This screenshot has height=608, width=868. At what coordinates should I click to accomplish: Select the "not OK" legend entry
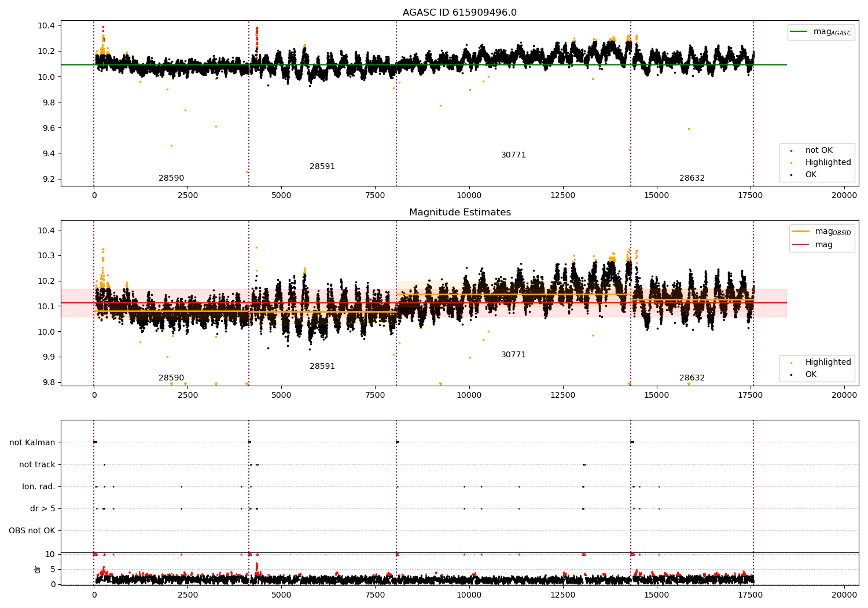tap(819, 151)
